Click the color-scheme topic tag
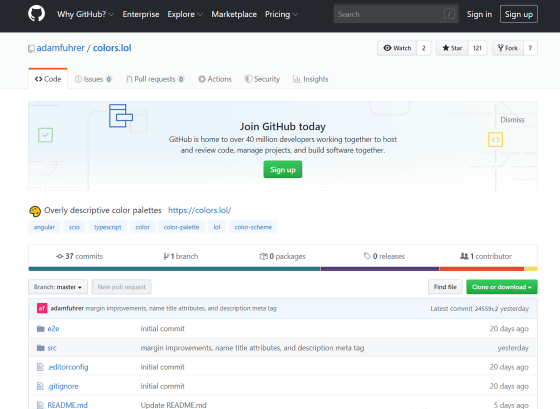The height and width of the screenshot is (409, 560). (253, 227)
